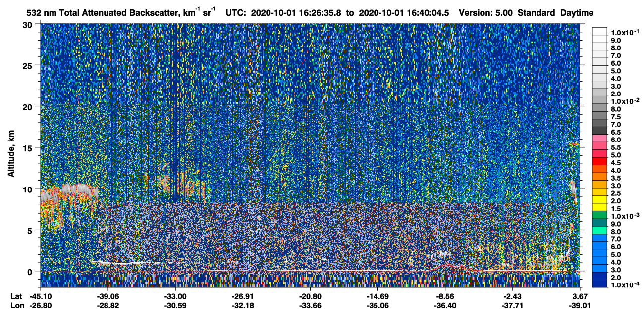Image resolution: width=644 pixels, height=330 pixels.
Task: Click the 'Lat' row label
Action: [x=16, y=296]
